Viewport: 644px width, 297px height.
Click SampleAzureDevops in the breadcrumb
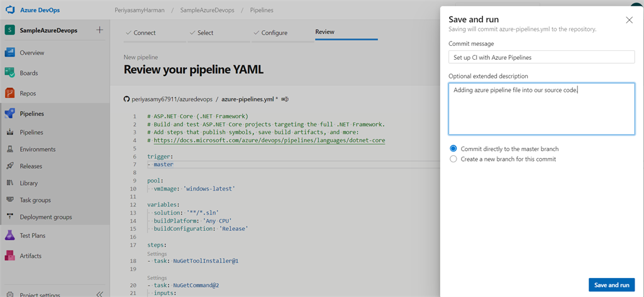tap(207, 10)
